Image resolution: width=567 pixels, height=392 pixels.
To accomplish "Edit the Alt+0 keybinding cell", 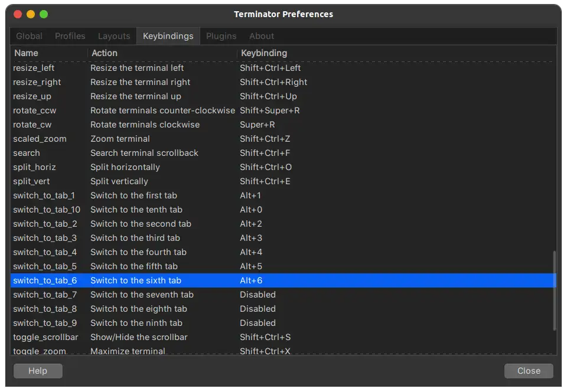I will click(x=251, y=210).
